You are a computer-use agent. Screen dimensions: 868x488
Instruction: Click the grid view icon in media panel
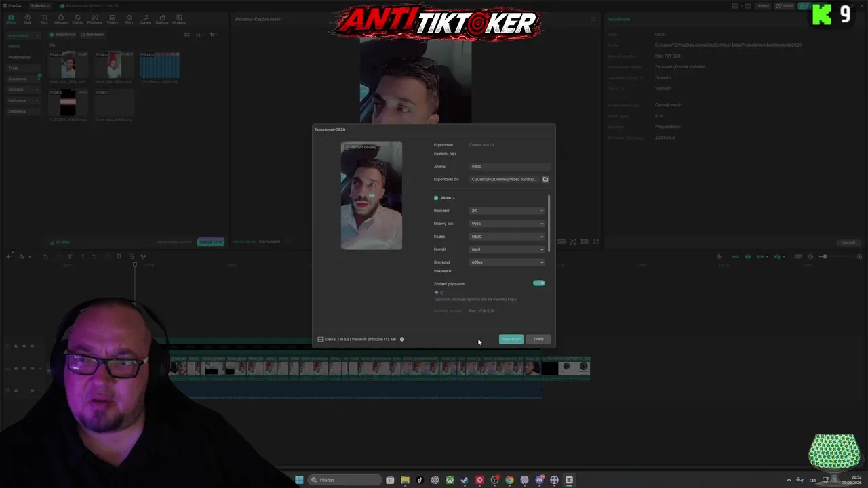click(188, 34)
